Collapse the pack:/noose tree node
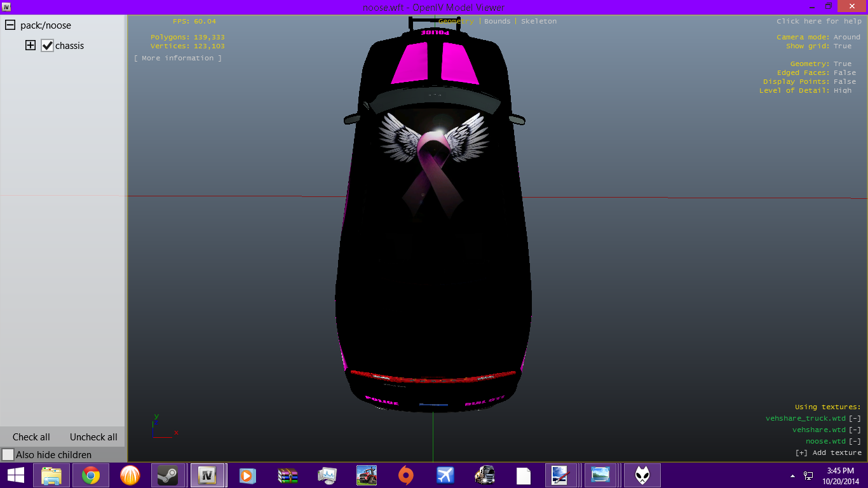Image resolution: width=868 pixels, height=488 pixels. click(10, 25)
